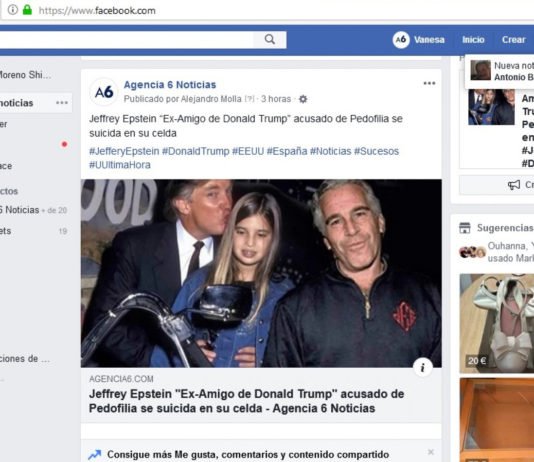The height and width of the screenshot is (462, 534).
Task: Open the orange marketplace item thumbnail
Action: [x=497, y=420]
